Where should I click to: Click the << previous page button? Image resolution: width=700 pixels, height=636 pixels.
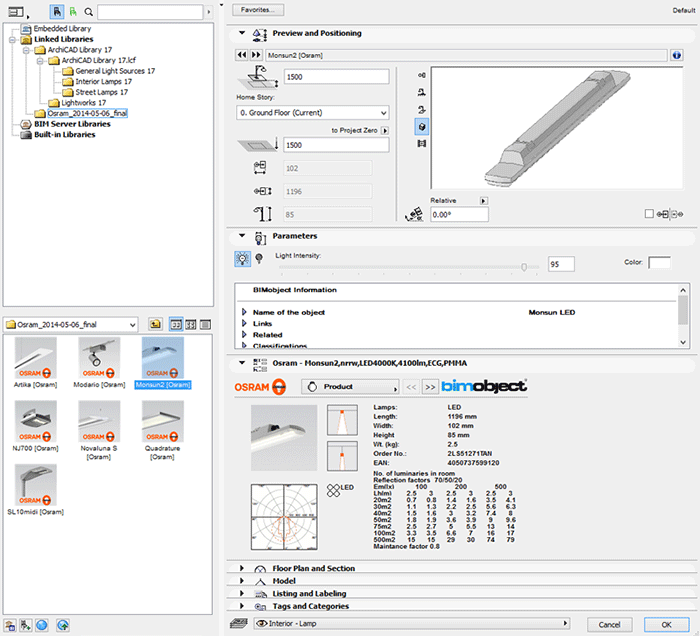(411, 387)
